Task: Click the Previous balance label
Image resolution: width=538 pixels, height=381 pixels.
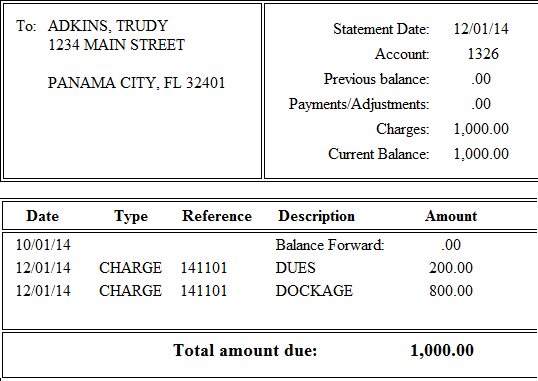Action: click(x=376, y=79)
